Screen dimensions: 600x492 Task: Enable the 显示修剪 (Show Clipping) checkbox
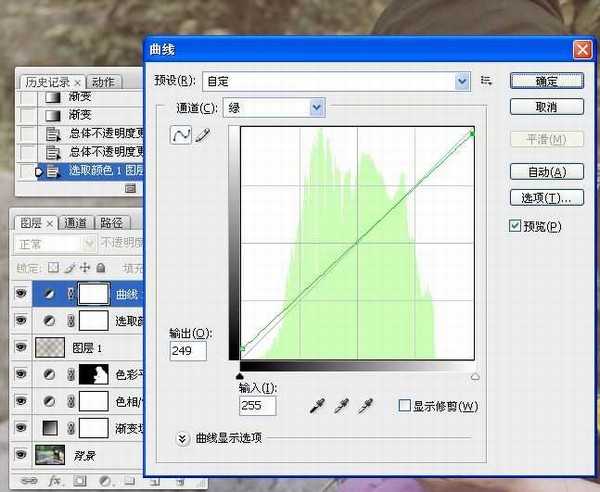click(404, 406)
